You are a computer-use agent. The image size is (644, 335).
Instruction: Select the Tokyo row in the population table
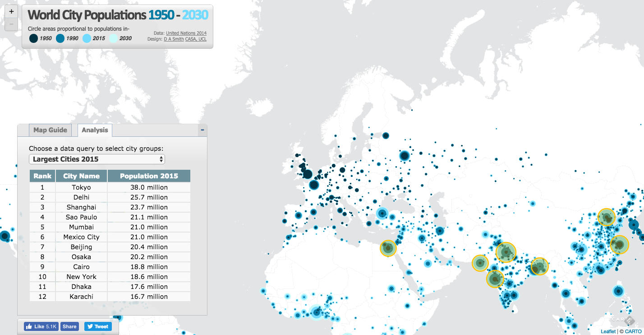tap(81, 187)
